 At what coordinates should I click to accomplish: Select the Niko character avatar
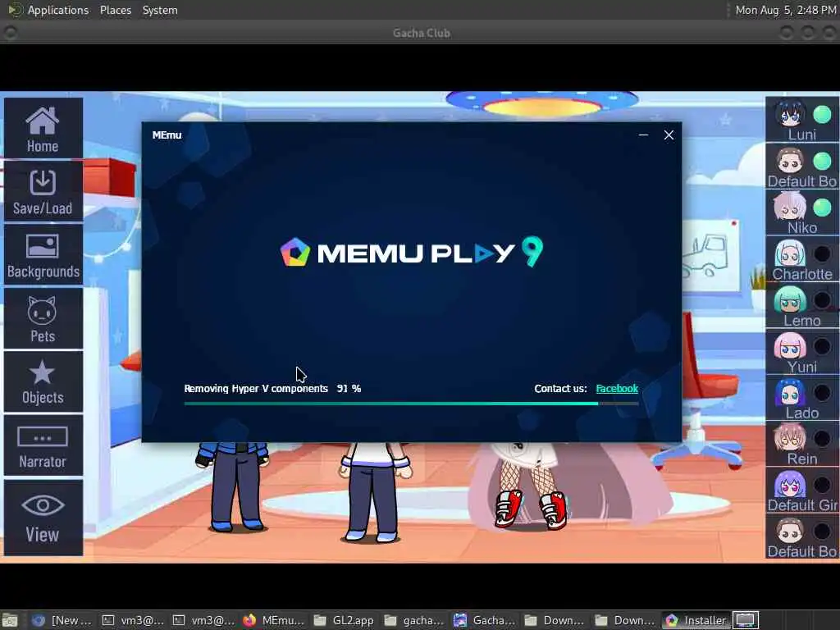point(790,207)
